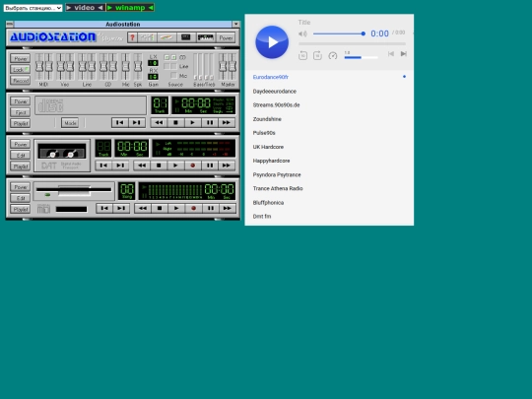
Task: Open the mixer sliders icon in Audiostation header
Action: tap(147, 37)
